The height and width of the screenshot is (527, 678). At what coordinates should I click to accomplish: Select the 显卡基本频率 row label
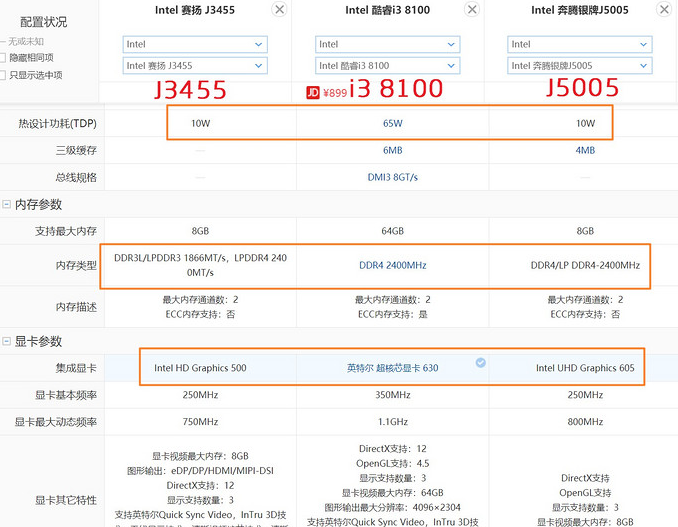coord(66,395)
